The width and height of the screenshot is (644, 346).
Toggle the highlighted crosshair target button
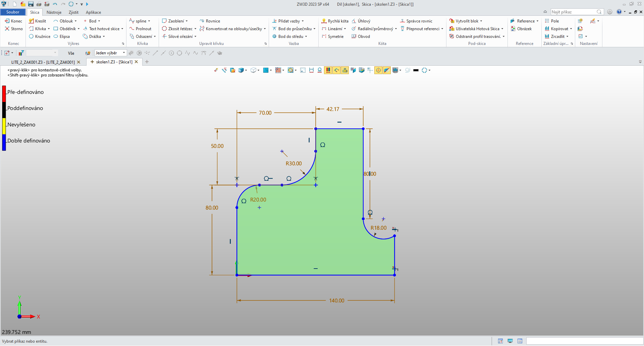coord(378,70)
